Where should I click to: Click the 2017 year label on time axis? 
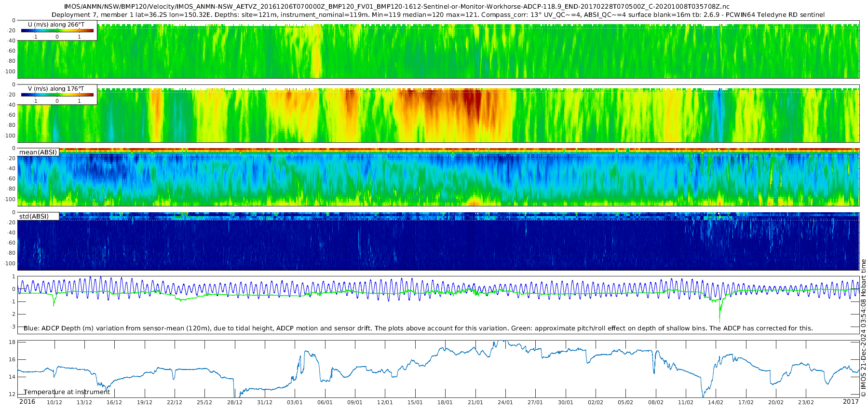point(851,402)
